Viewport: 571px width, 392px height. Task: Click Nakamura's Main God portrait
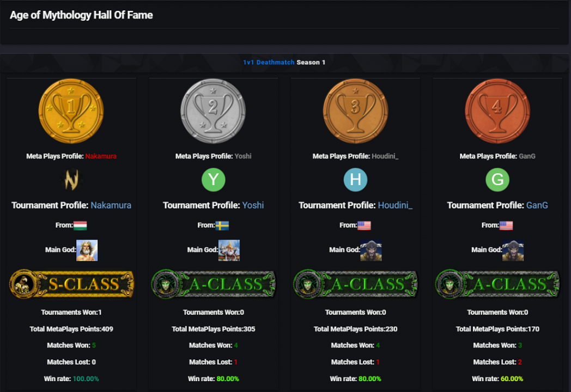click(x=87, y=250)
